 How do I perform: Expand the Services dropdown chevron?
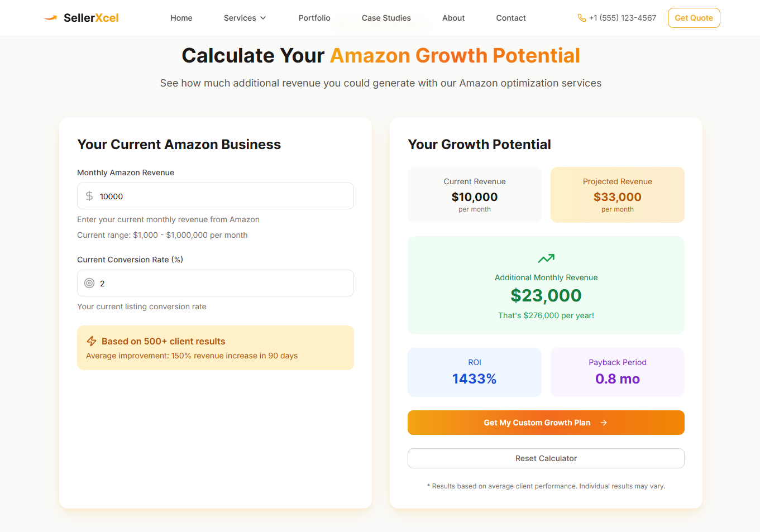coord(263,18)
